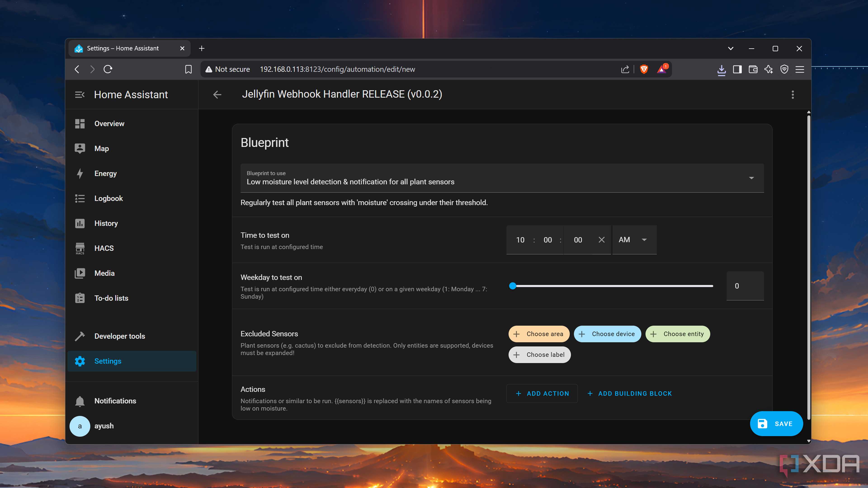Open the browser downloads icon
Image resolution: width=868 pixels, height=488 pixels.
point(721,69)
